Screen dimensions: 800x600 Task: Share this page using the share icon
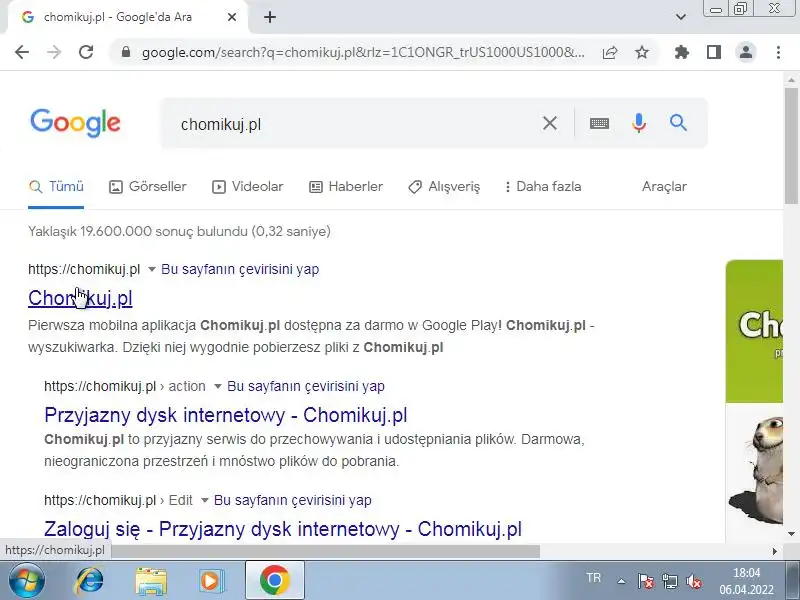pyautogui.click(x=610, y=52)
